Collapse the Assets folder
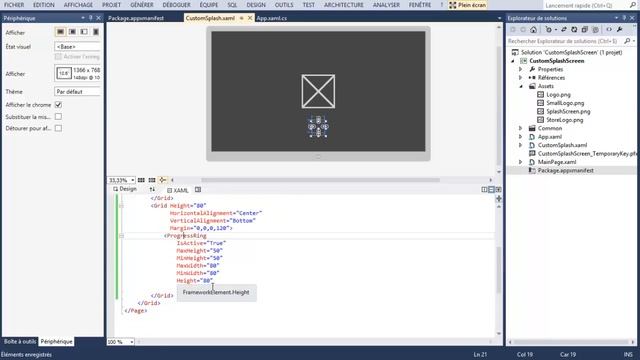Screen dimensions: 640x360 click(x=521, y=86)
